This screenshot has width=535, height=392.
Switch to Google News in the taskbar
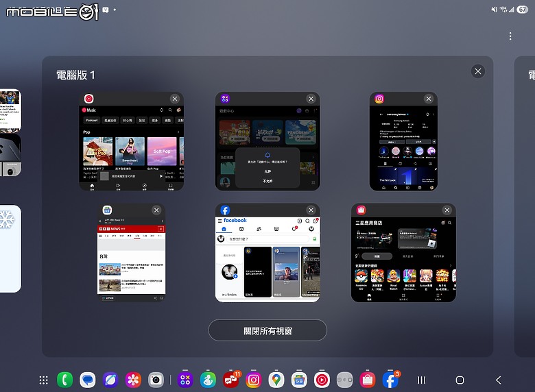point(299,380)
